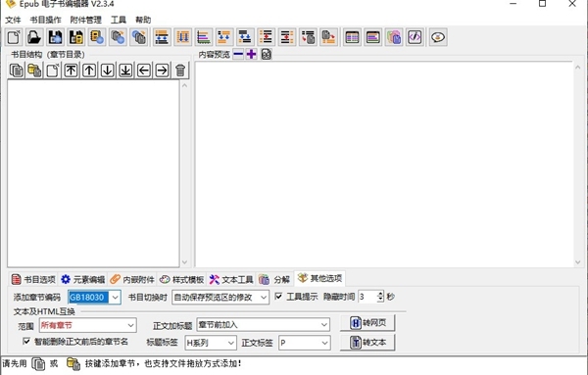Promote the chapter with the left arrow icon

(x=144, y=70)
